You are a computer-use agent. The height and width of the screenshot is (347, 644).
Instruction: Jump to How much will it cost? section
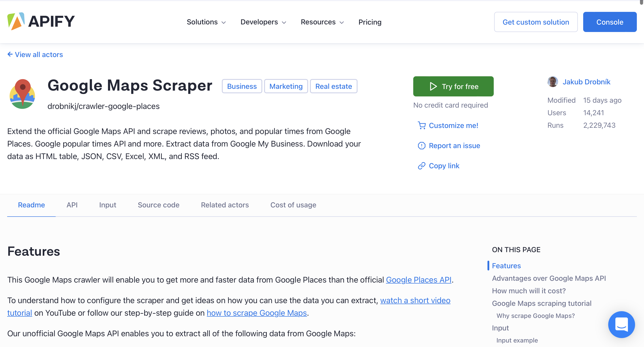point(529,291)
